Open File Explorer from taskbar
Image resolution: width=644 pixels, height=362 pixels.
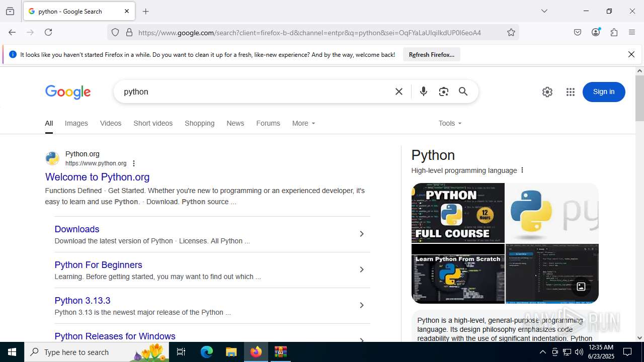231,352
